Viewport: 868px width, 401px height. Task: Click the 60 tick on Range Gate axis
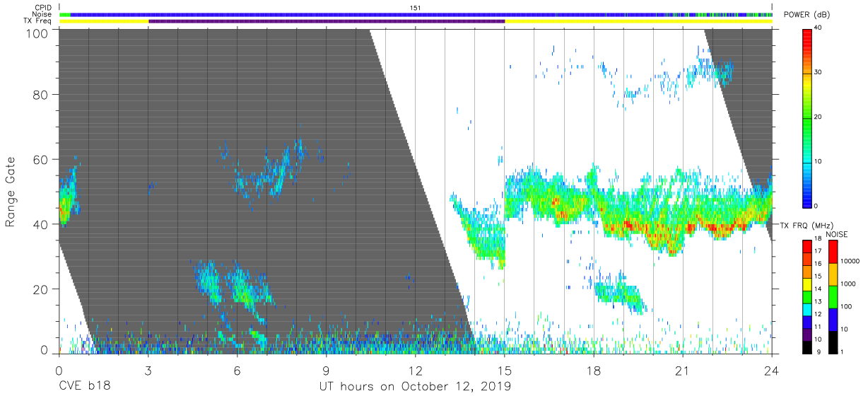click(40, 159)
